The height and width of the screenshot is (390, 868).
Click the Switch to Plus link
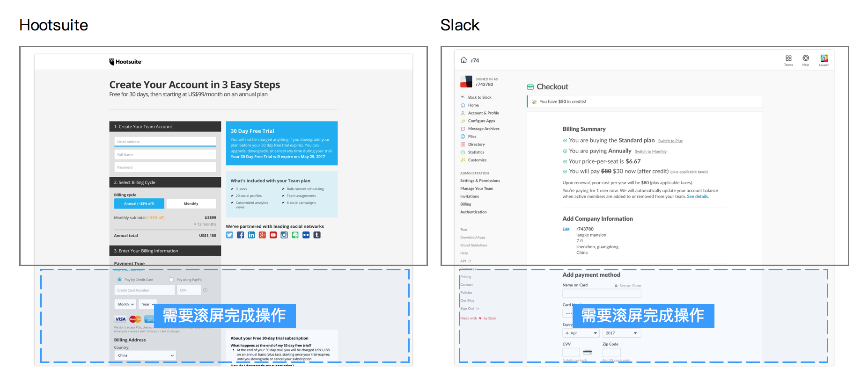[x=670, y=141]
